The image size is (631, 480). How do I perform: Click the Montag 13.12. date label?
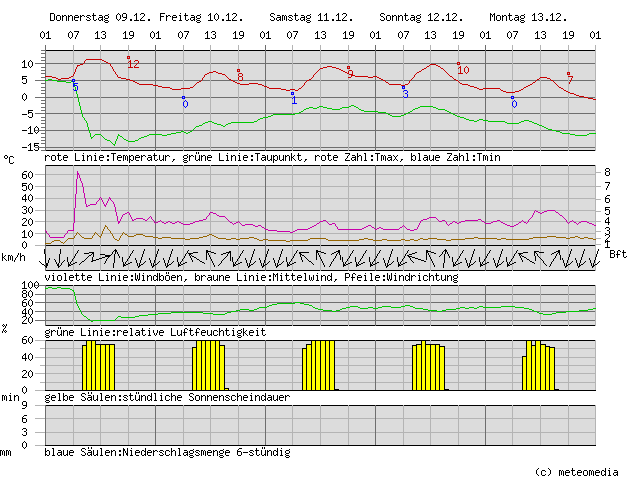(x=526, y=18)
